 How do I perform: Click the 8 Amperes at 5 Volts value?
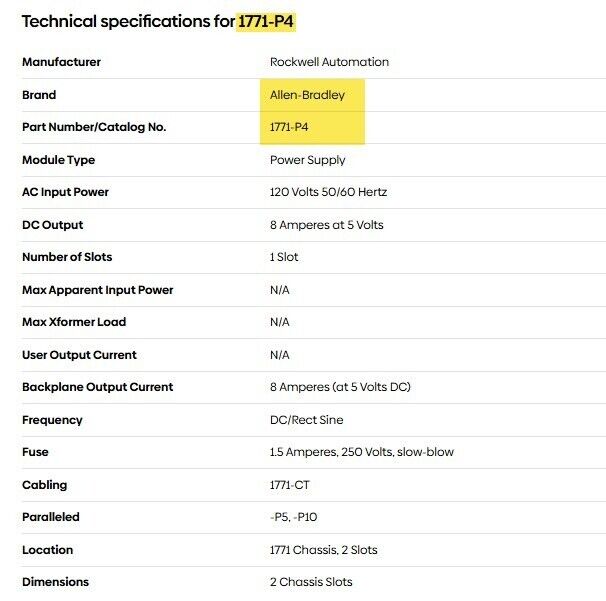(x=326, y=225)
